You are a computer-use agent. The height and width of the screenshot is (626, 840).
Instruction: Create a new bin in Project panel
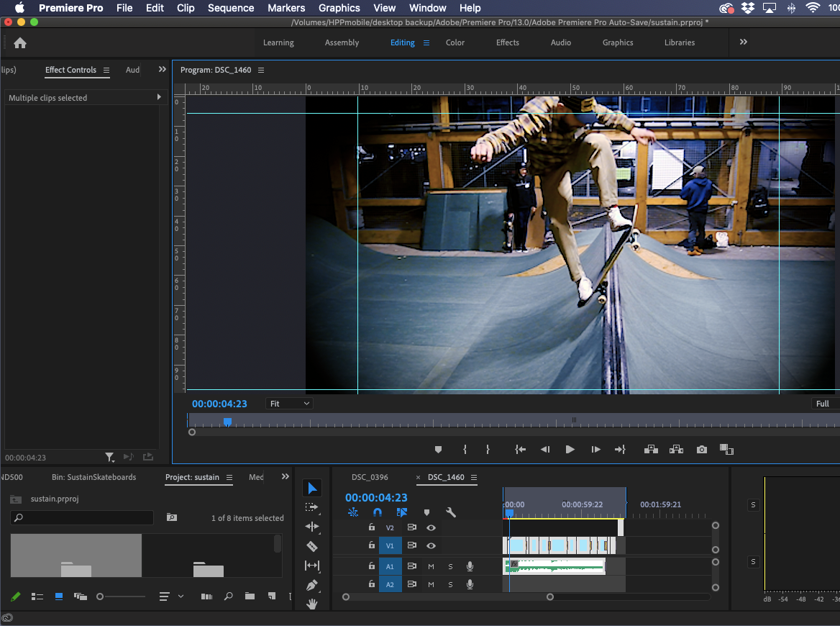250,596
